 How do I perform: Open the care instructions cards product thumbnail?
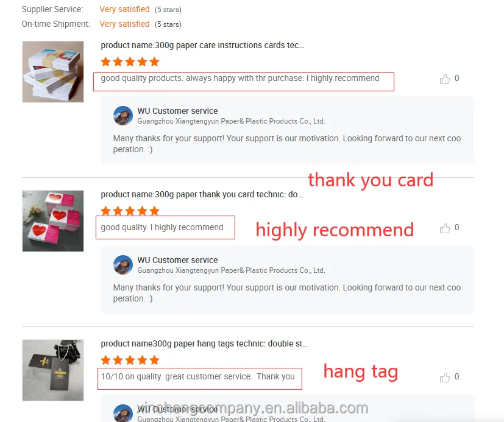click(x=53, y=72)
